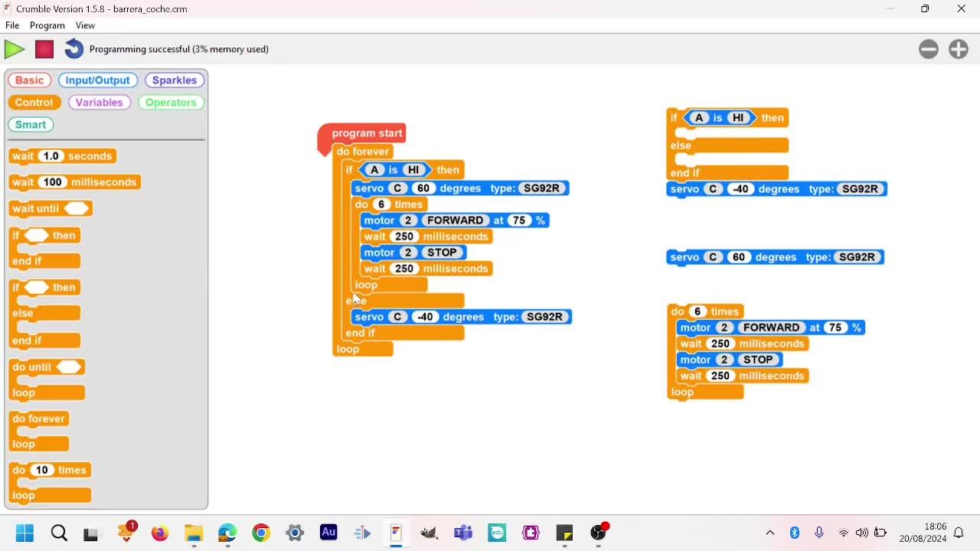Open File Explorer from the taskbar
The height and width of the screenshot is (551, 980).
(194, 533)
